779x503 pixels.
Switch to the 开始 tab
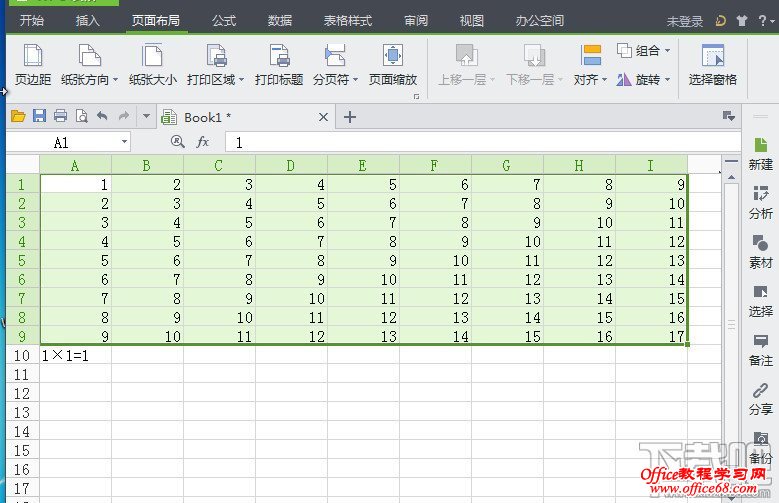pyautogui.click(x=32, y=21)
